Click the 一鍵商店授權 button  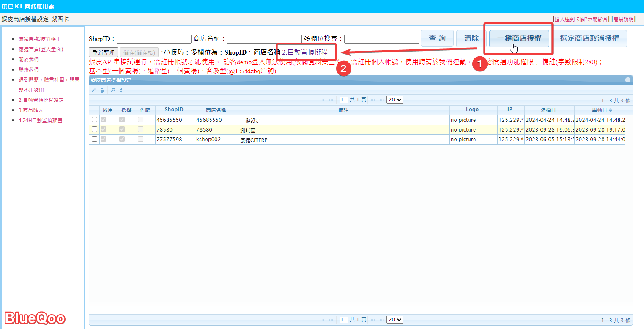(519, 38)
